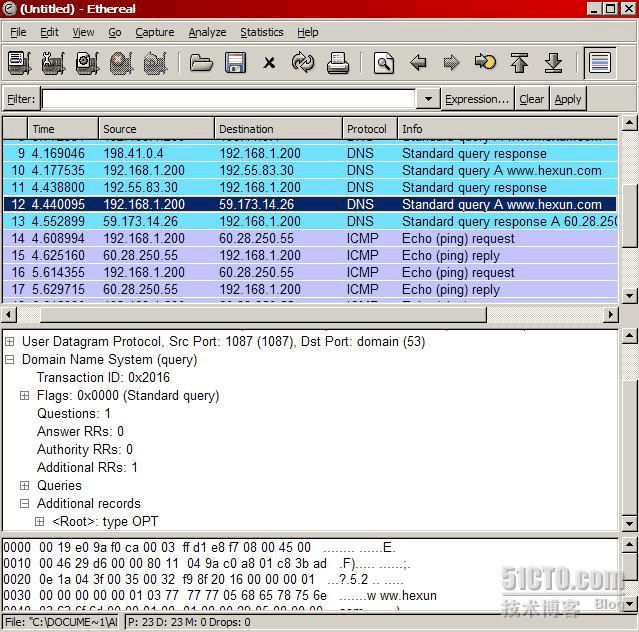Open a capture file using folder icon
The height and width of the screenshot is (632, 639).
(201, 63)
